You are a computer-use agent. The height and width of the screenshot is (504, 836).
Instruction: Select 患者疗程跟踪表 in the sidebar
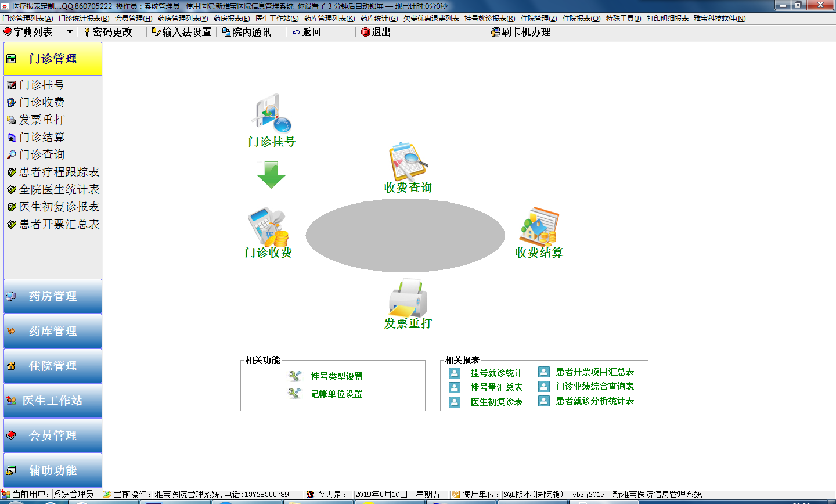[59, 172]
